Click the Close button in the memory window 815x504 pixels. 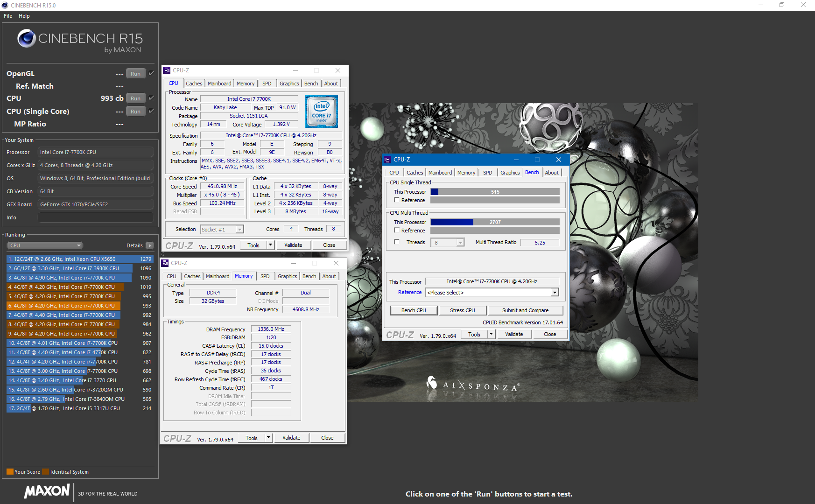click(x=327, y=438)
